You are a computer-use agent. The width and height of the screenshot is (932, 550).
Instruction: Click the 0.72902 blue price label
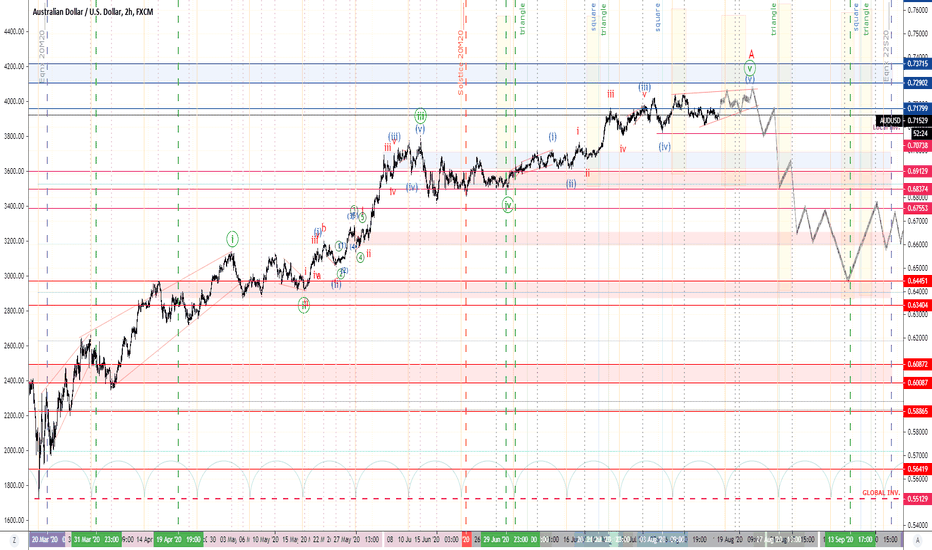tap(917, 83)
